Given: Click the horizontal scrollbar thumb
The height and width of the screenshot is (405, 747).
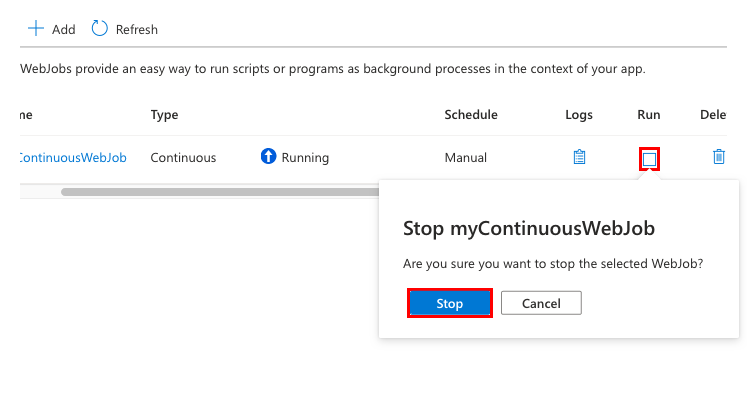Looking at the screenshot, I should click(x=220, y=192).
